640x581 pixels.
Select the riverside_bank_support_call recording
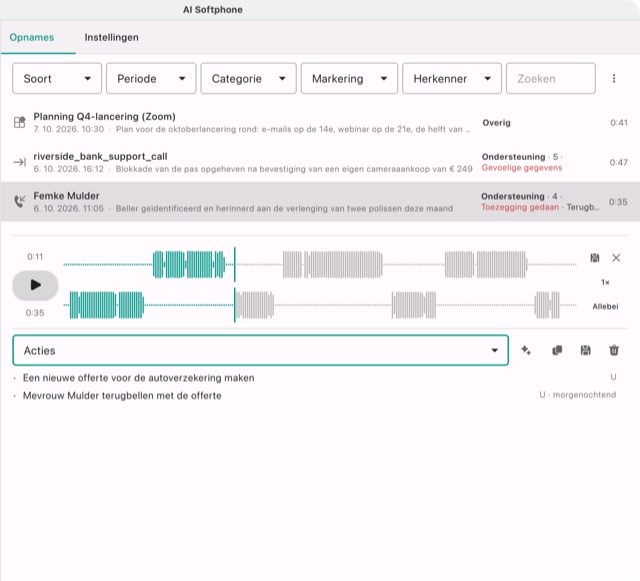(x=100, y=156)
